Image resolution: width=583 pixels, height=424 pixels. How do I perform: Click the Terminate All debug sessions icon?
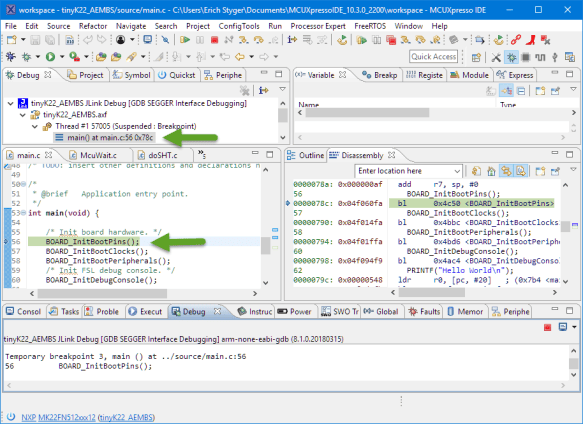coord(391,40)
